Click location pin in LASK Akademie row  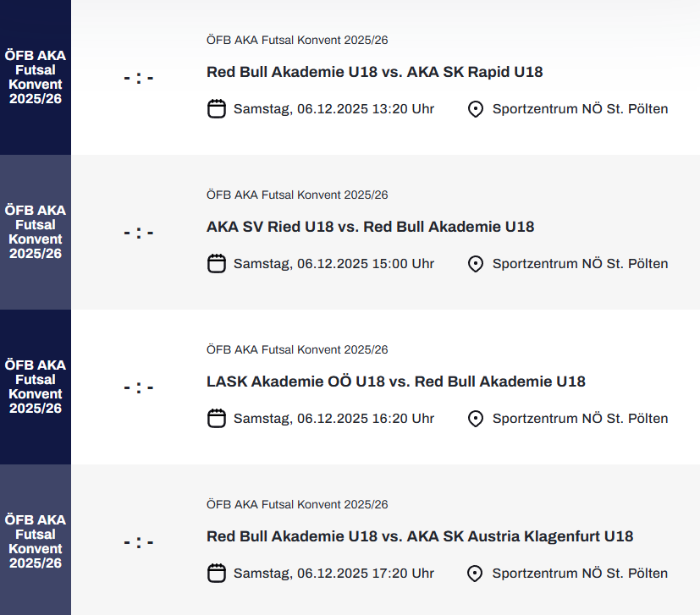pos(476,418)
